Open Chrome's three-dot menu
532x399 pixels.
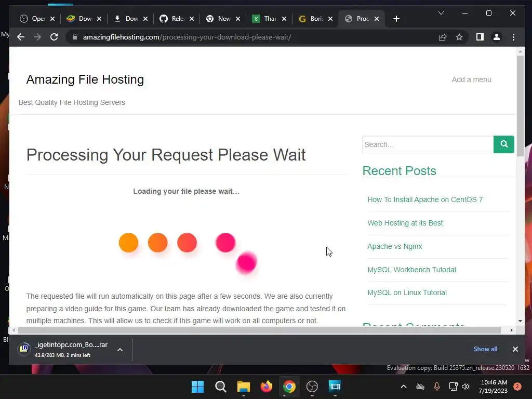513,37
